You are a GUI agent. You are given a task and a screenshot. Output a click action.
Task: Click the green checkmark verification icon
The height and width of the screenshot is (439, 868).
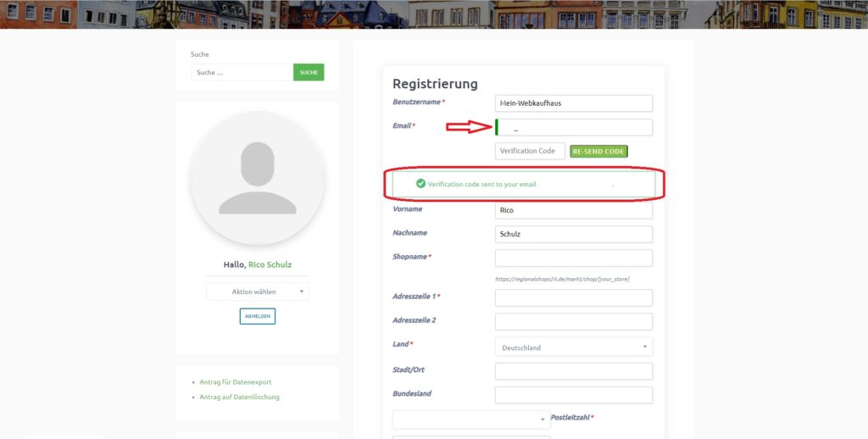pyautogui.click(x=420, y=183)
